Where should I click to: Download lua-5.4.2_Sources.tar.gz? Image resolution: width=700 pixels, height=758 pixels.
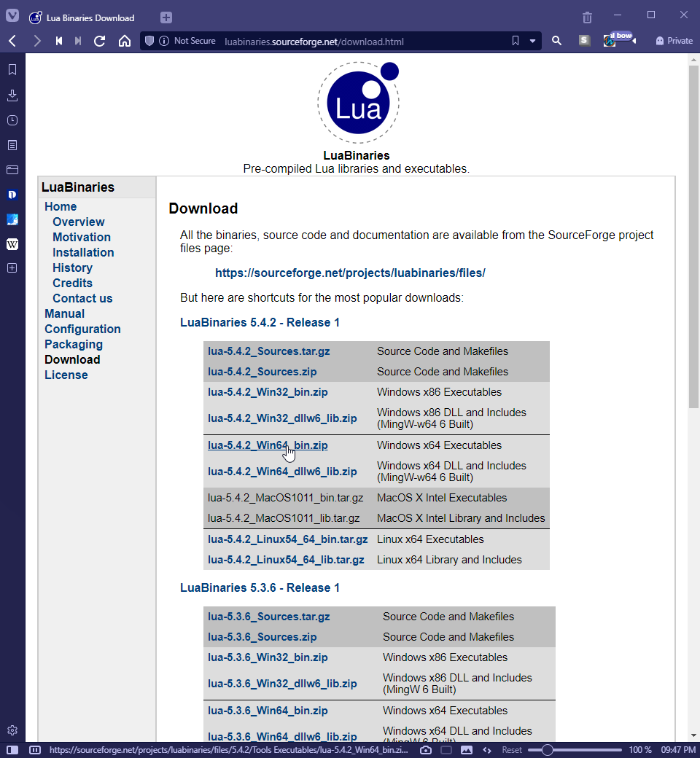point(269,351)
